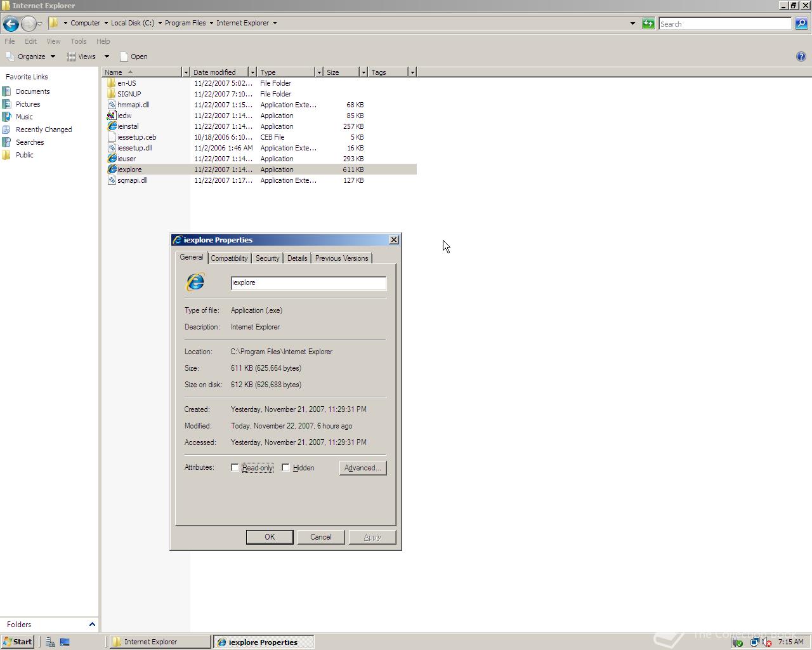Click Safely Remove Hardware tray icon
The width and height of the screenshot is (812, 650).
pos(737,642)
